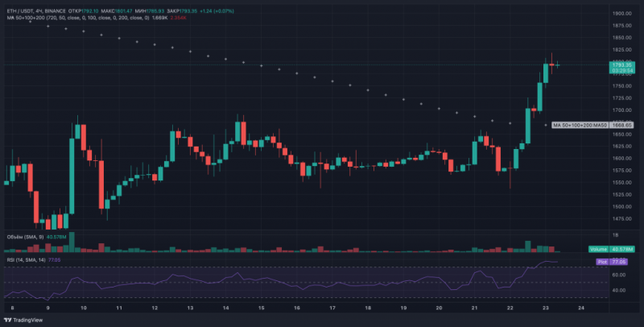Select the RSI (14, SMA, 14) legend
Image resolution: width=644 pixels, height=327 pixels.
(x=27, y=260)
